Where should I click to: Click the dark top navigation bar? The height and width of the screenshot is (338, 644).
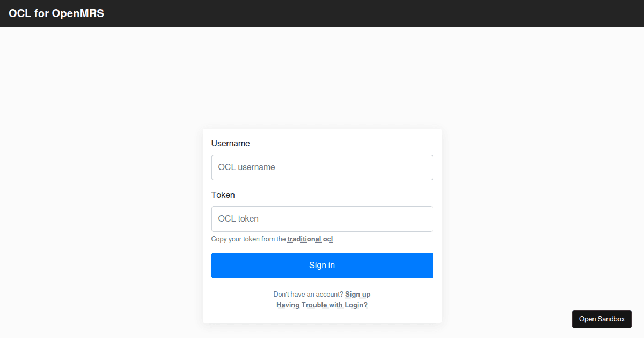click(x=376, y=13)
